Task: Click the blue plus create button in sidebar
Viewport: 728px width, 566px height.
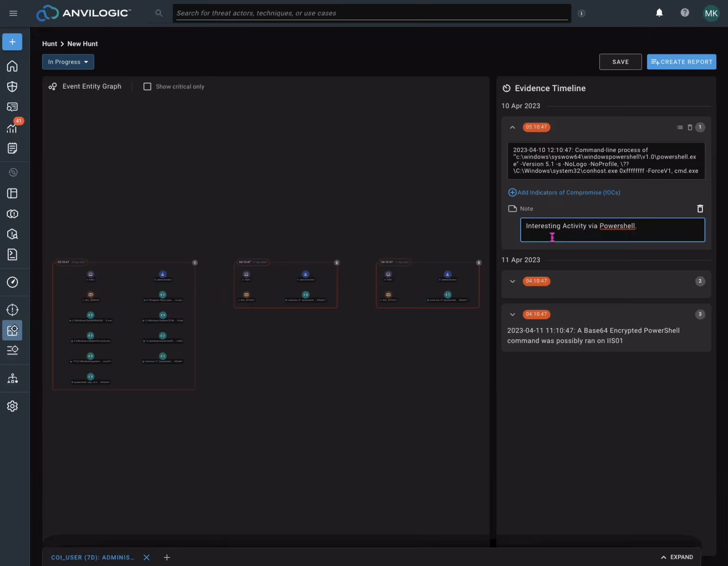Action: pyautogui.click(x=12, y=42)
